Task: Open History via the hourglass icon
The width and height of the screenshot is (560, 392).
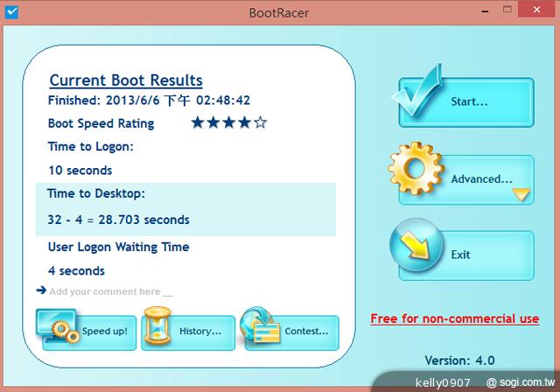Action: coord(159,328)
